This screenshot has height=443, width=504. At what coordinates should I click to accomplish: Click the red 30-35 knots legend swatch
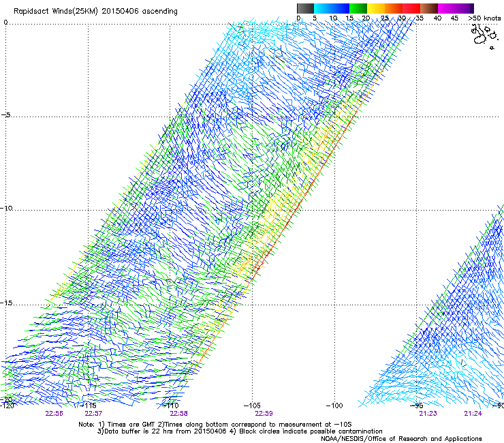tap(411, 8)
